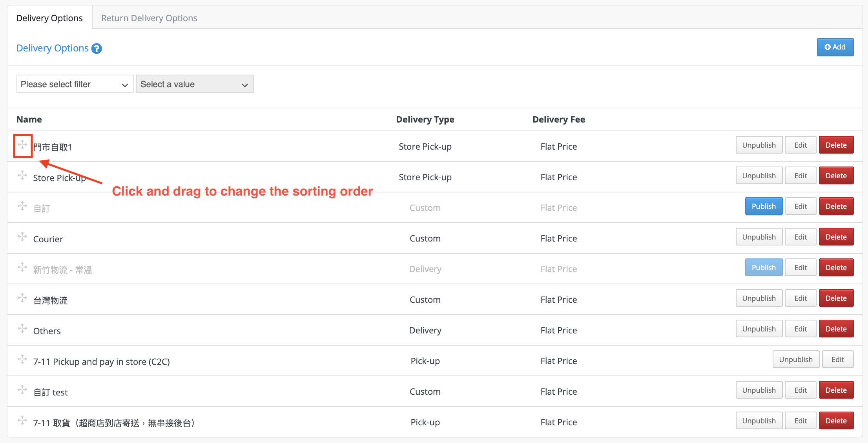This screenshot has height=443, width=868.
Task: Delete the 7-11 取貨 option
Action: coord(836,421)
